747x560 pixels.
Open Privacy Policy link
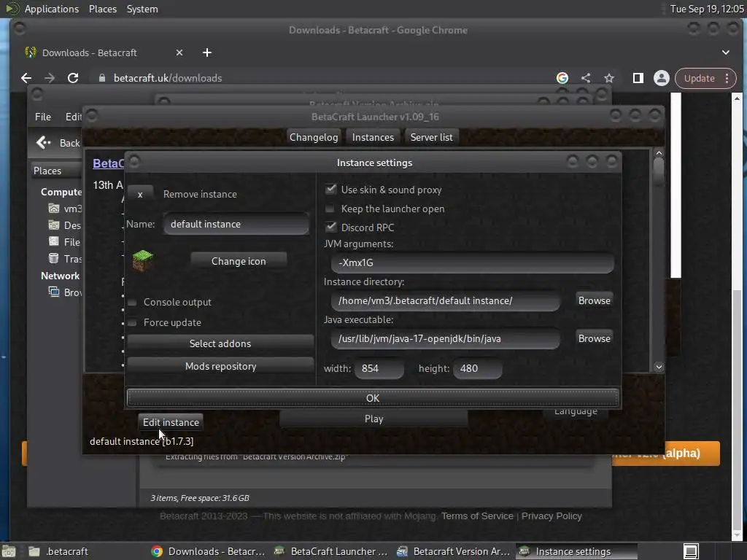tap(551, 516)
